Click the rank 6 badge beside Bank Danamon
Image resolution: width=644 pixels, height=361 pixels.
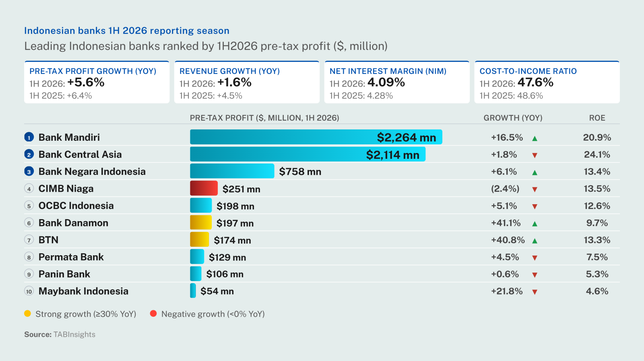pos(29,223)
